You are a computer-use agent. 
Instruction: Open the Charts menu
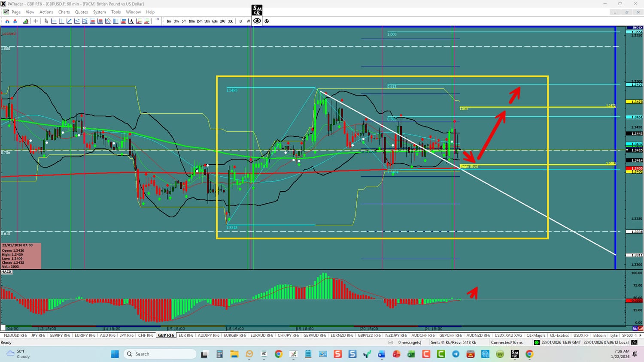click(64, 12)
